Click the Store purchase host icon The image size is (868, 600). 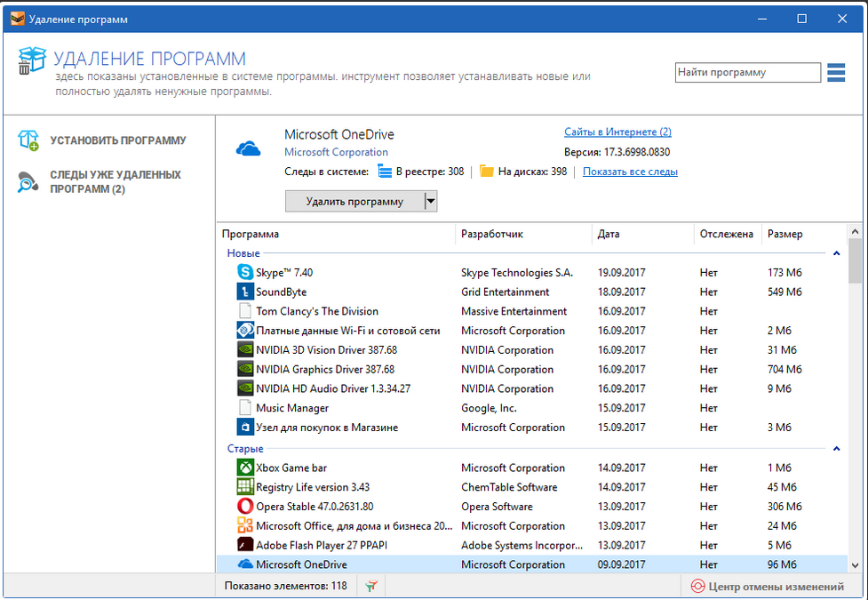pos(244,428)
